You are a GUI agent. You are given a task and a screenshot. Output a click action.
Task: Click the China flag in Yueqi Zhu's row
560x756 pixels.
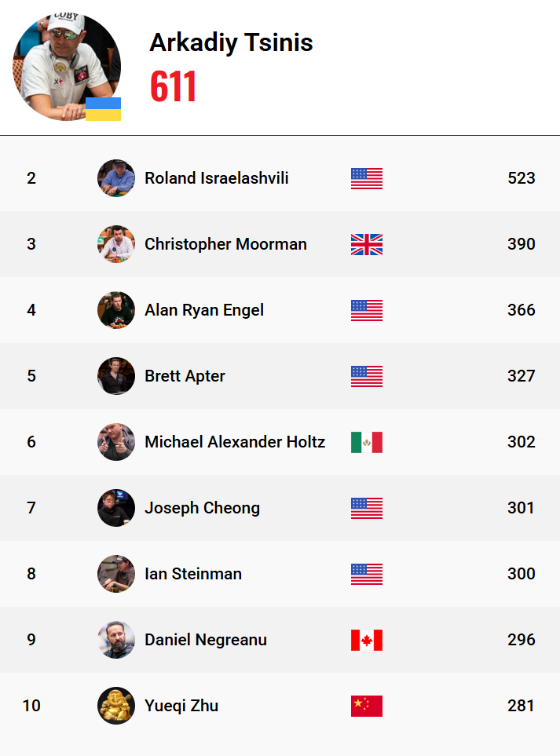(x=367, y=706)
